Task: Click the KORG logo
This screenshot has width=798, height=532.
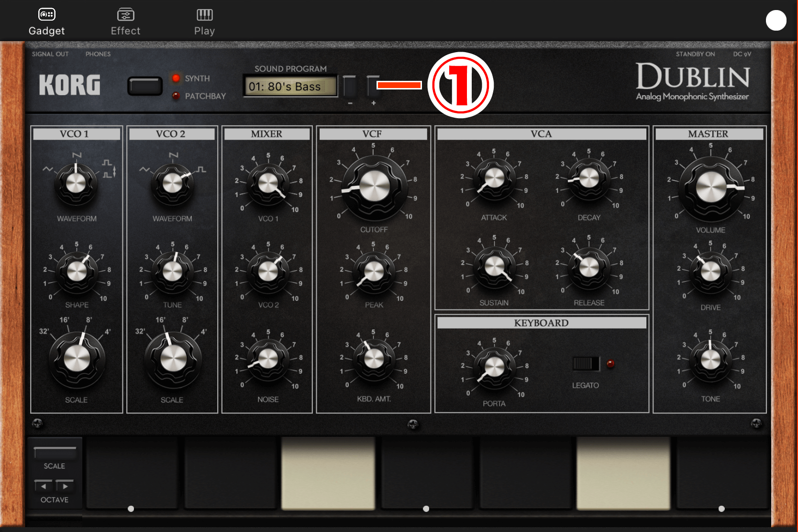Action: click(x=70, y=85)
